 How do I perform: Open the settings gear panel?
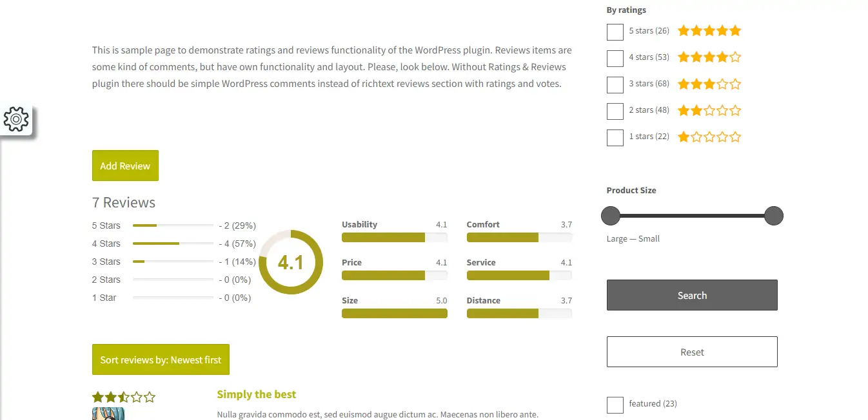coord(16,119)
